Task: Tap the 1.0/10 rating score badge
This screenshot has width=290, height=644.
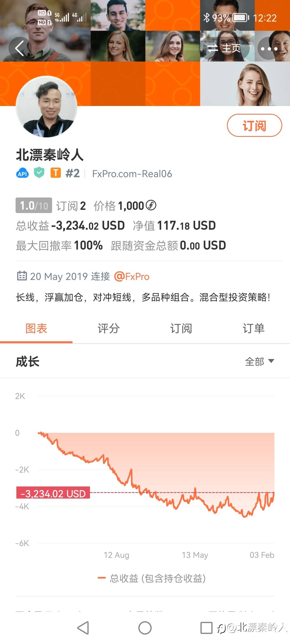Action: click(34, 206)
